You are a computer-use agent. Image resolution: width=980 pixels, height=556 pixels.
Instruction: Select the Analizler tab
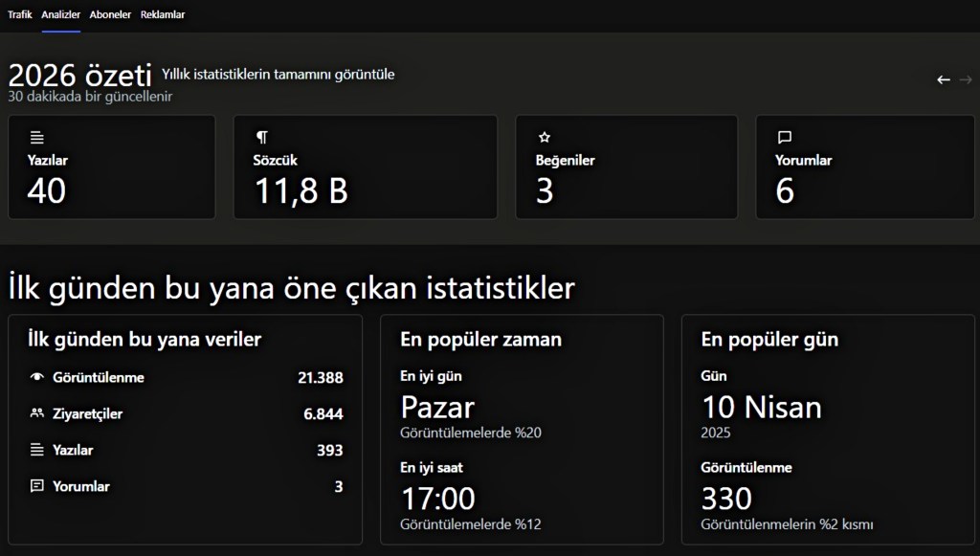(x=61, y=14)
